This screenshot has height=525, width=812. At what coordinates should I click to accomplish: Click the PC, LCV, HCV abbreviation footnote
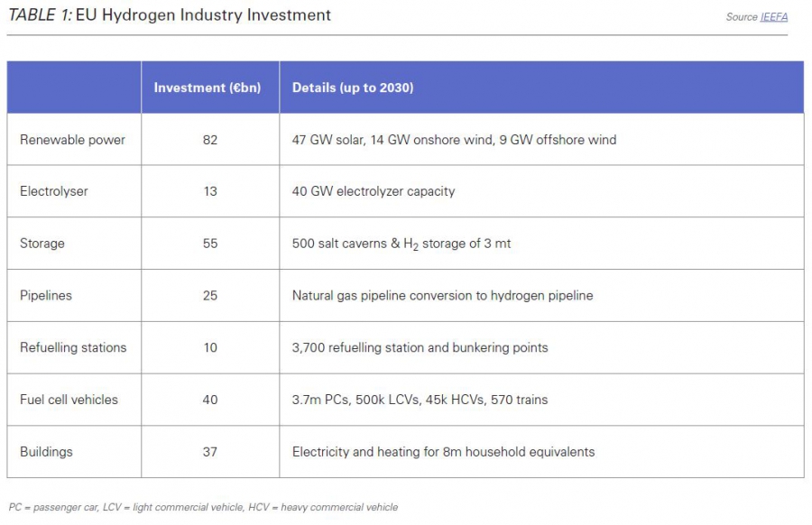pyautogui.click(x=203, y=507)
